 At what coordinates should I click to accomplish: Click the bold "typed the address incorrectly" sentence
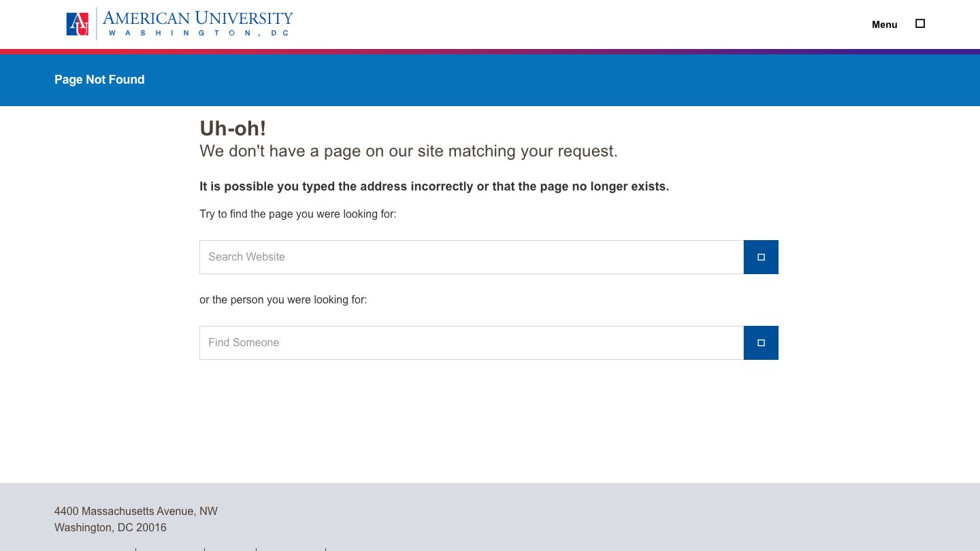434,186
